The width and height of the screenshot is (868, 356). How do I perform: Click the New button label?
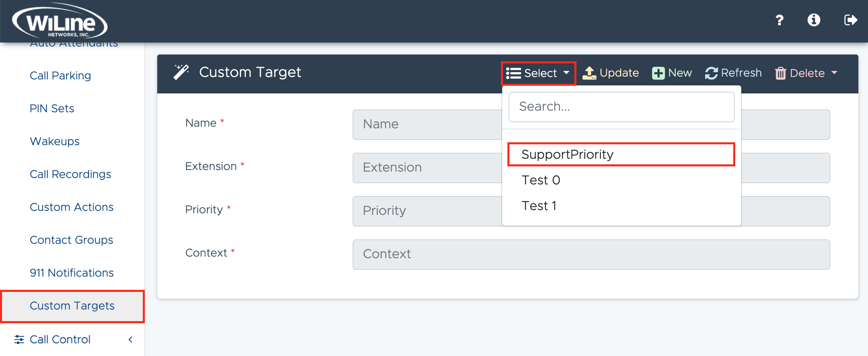[x=680, y=73]
